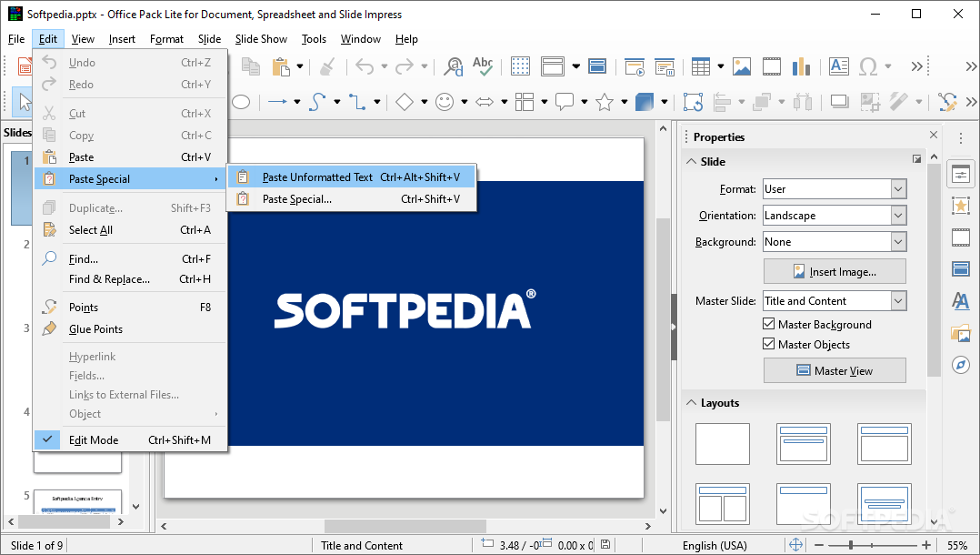The width and height of the screenshot is (980, 555).
Task: Click the sidebar settings three-dots button
Action: click(x=961, y=137)
